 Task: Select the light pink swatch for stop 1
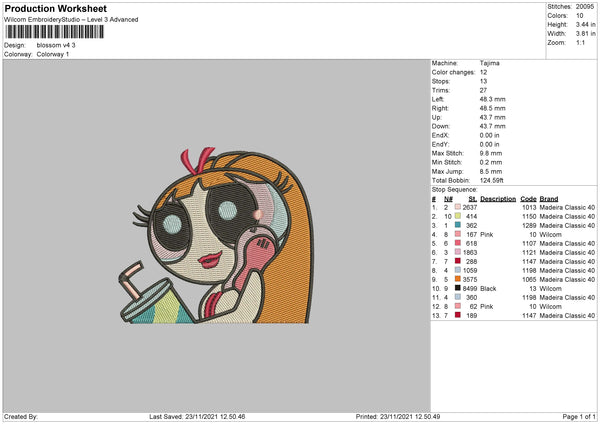click(x=458, y=207)
